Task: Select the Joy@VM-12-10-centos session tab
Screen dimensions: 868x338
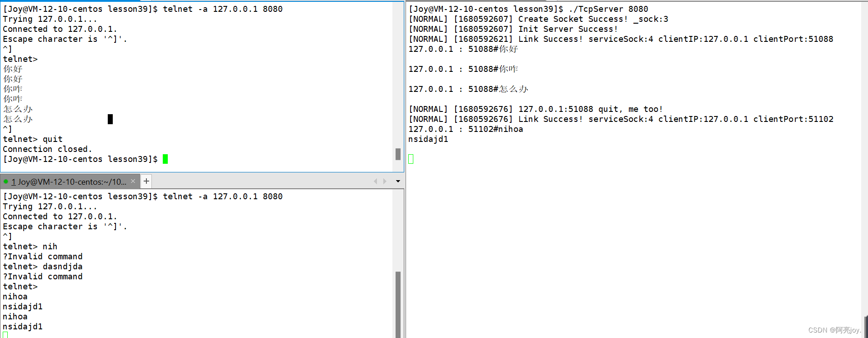Action: (x=69, y=182)
